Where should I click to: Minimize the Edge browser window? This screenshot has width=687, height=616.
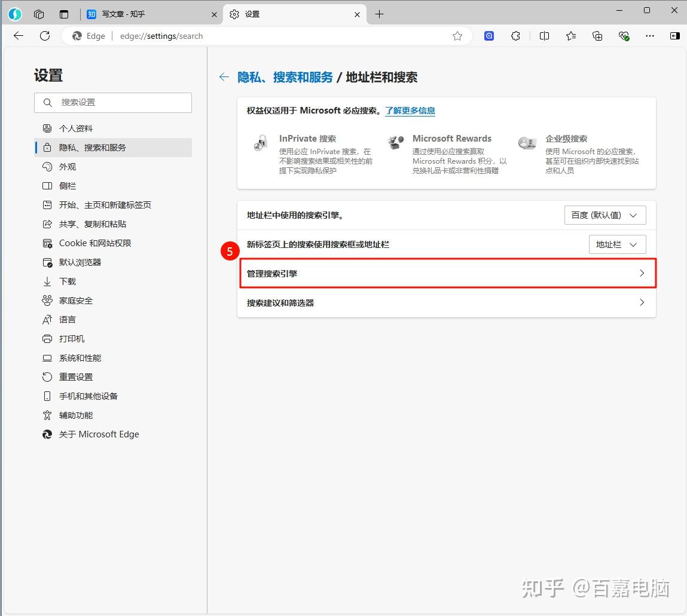tap(619, 11)
